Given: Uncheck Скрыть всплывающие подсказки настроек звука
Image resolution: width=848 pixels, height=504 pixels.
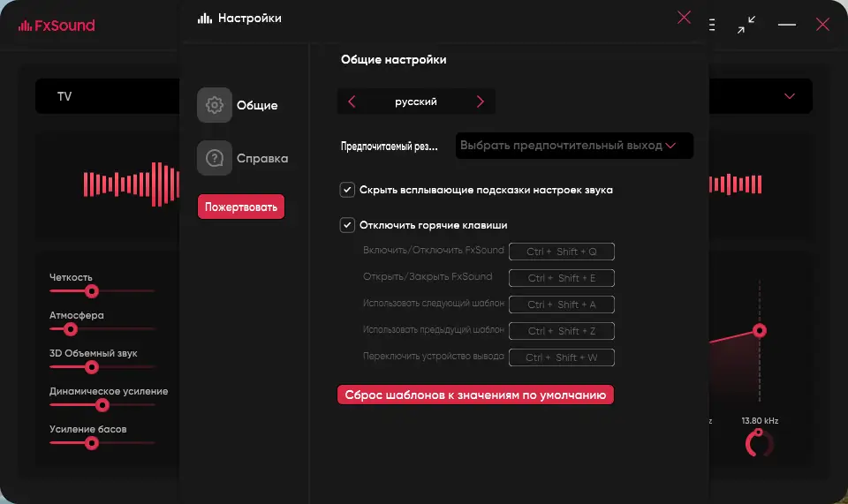Looking at the screenshot, I should coord(346,190).
